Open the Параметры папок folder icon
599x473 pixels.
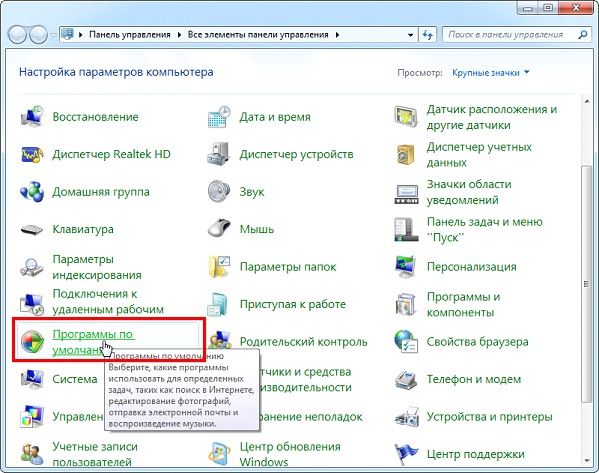pyautogui.click(x=219, y=266)
